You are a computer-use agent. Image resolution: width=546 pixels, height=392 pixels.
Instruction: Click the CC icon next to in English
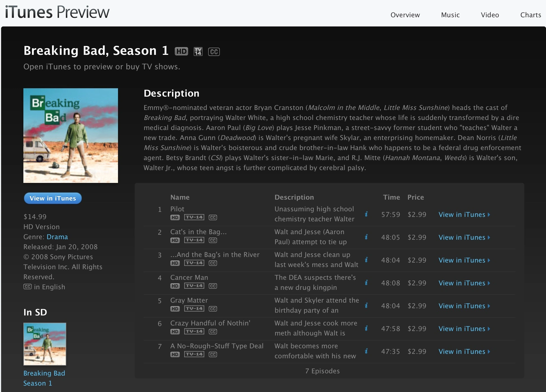[x=28, y=286]
